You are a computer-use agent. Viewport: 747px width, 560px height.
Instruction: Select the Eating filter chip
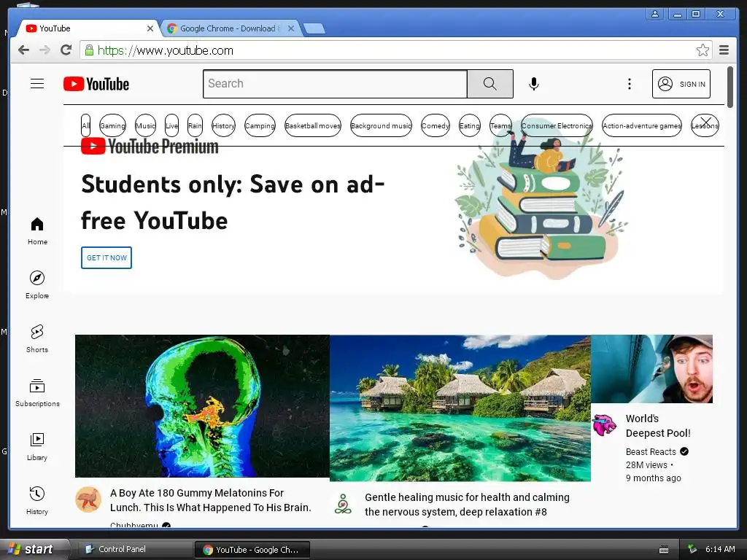tap(470, 125)
